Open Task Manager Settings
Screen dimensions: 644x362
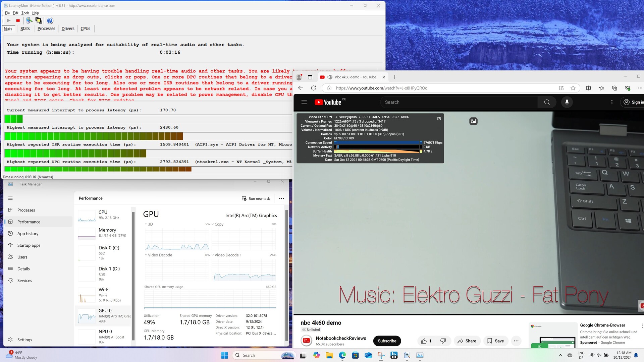tap(38, 340)
